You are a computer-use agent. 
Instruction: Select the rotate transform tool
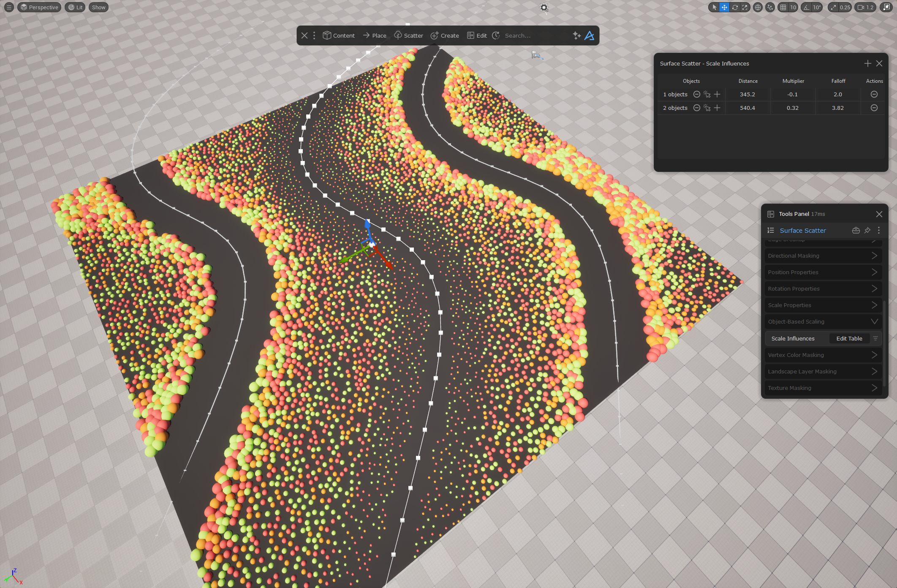[735, 7]
